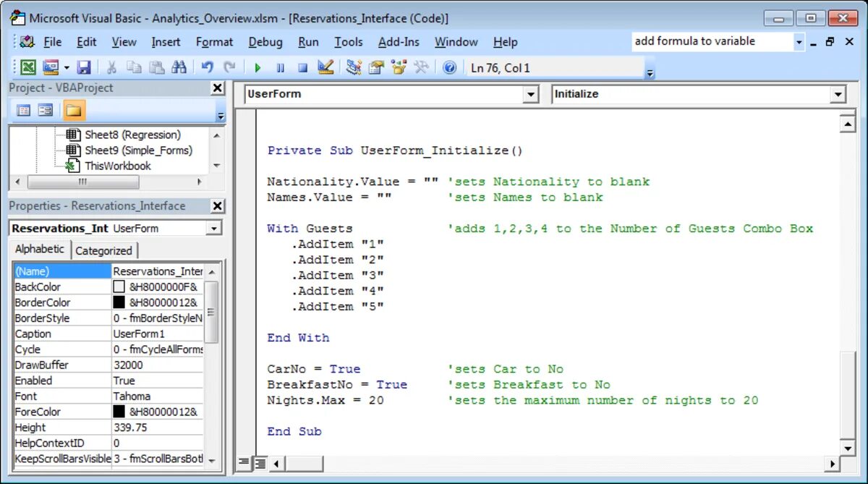Open the Insert menu
The image size is (868, 484).
click(166, 42)
